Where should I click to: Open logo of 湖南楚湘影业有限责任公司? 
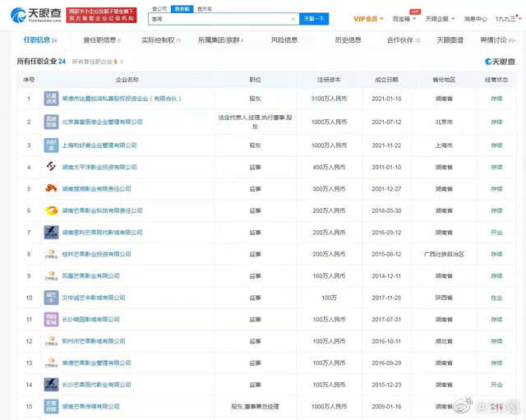[51, 188]
